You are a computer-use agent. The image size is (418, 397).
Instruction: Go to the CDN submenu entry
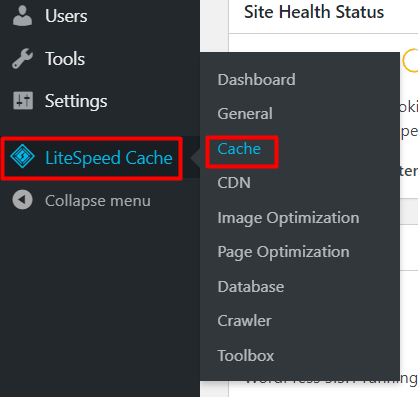point(234,183)
